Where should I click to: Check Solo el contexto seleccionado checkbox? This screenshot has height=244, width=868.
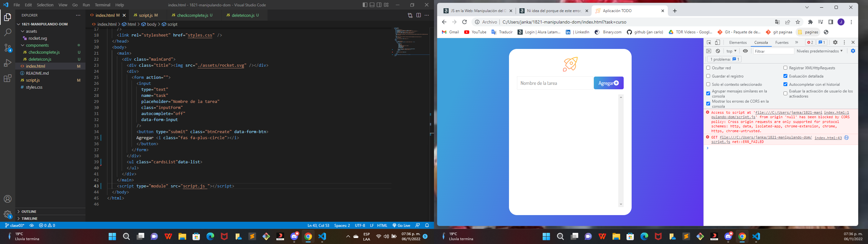coord(708,84)
